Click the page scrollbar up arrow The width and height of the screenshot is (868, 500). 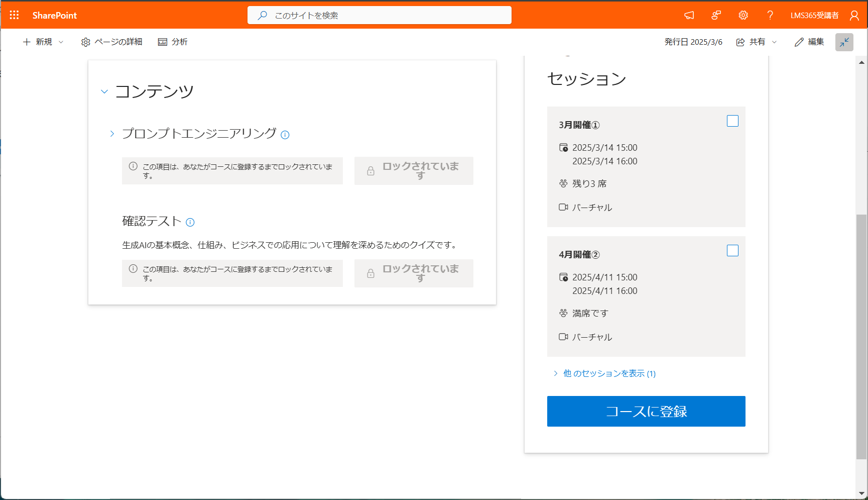click(861, 63)
